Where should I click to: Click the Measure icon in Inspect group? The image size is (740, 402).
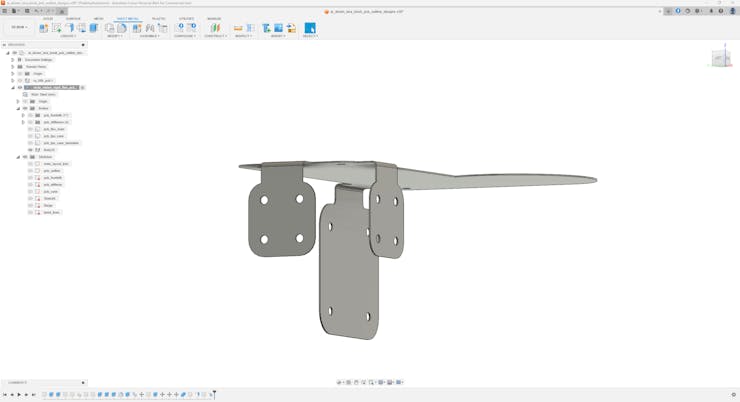pyautogui.click(x=238, y=28)
